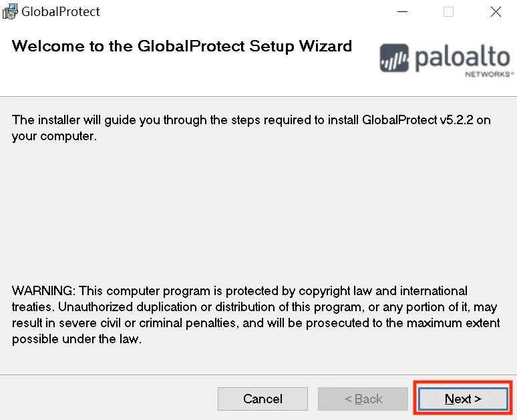The height and width of the screenshot is (420, 517).
Task: Click the grayed-out maximize window button
Action: 448,11
